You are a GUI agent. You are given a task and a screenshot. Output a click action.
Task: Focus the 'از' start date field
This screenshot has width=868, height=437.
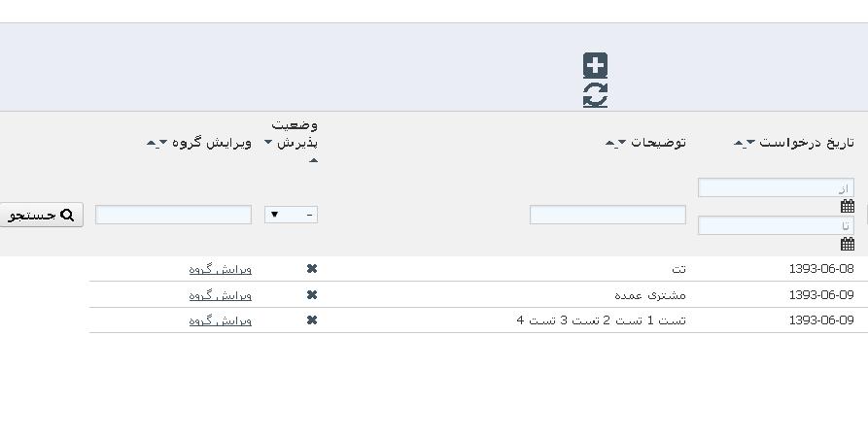(775, 187)
